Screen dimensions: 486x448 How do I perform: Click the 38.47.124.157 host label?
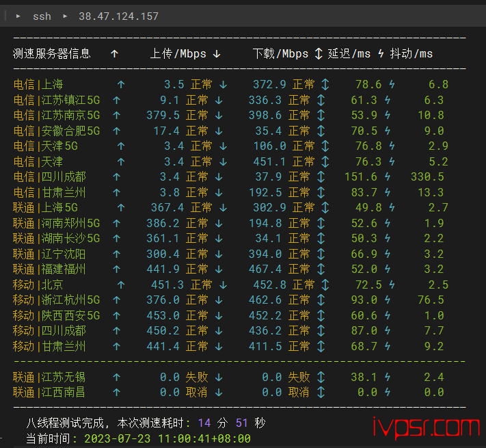(x=119, y=16)
